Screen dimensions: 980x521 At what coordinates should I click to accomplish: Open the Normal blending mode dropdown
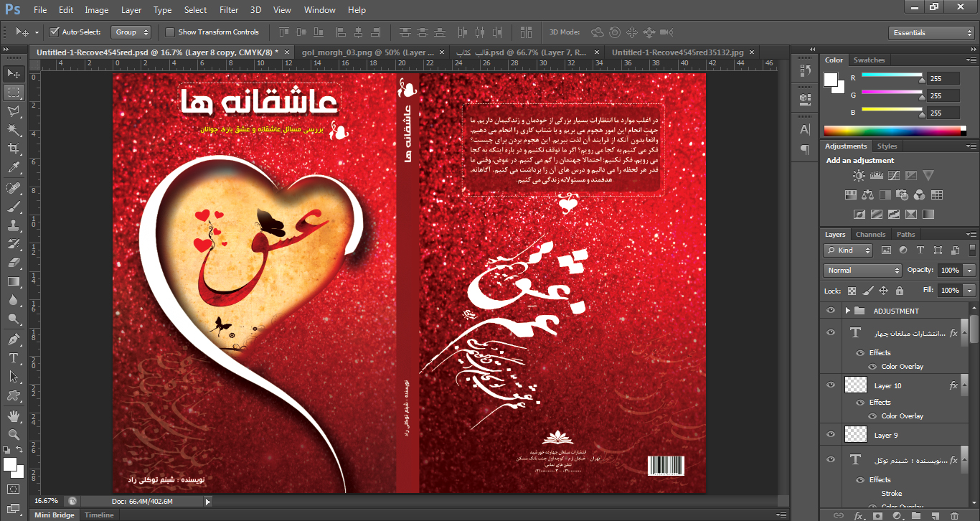pyautogui.click(x=862, y=271)
